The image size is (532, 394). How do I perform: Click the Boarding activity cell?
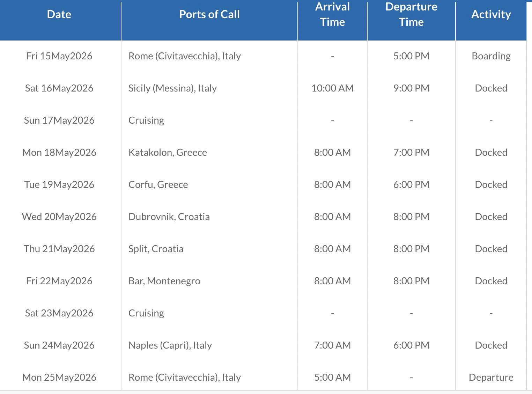[491, 56]
